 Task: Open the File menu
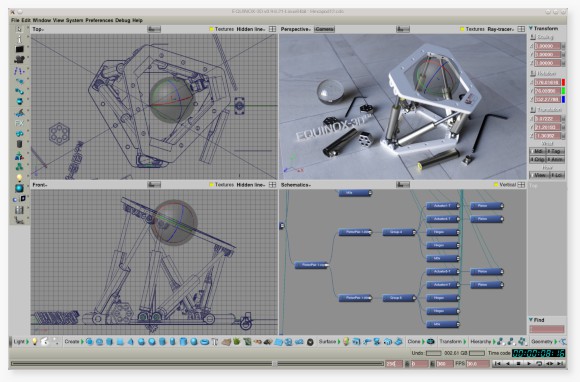[15, 20]
